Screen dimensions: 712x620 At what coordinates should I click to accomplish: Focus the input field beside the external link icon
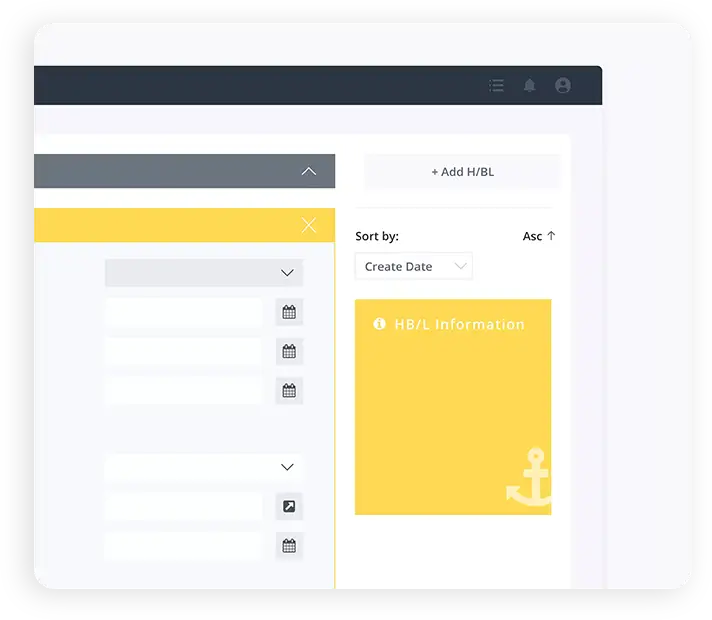coord(183,506)
